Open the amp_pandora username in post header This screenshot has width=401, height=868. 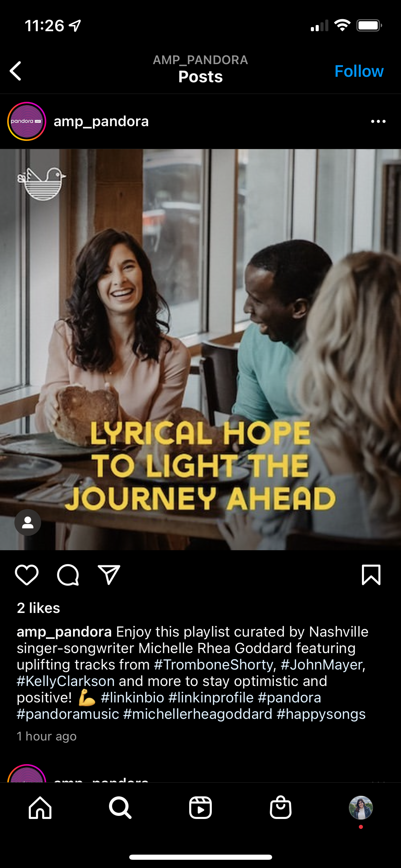[x=101, y=121]
